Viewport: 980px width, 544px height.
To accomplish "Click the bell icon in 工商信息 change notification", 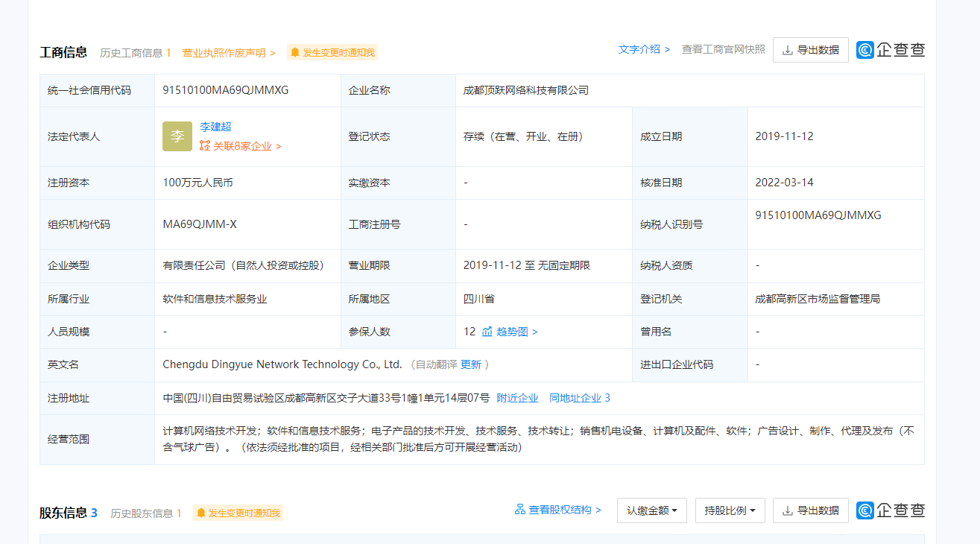I will coord(295,53).
